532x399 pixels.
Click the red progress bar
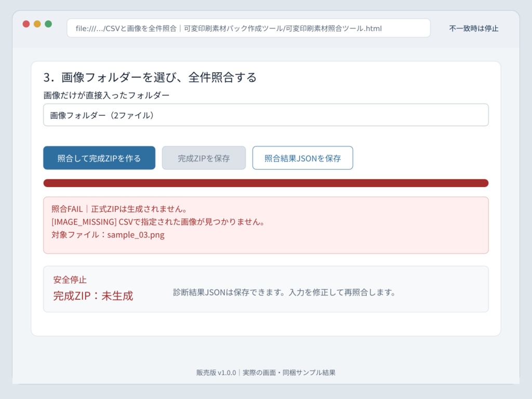click(x=265, y=183)
